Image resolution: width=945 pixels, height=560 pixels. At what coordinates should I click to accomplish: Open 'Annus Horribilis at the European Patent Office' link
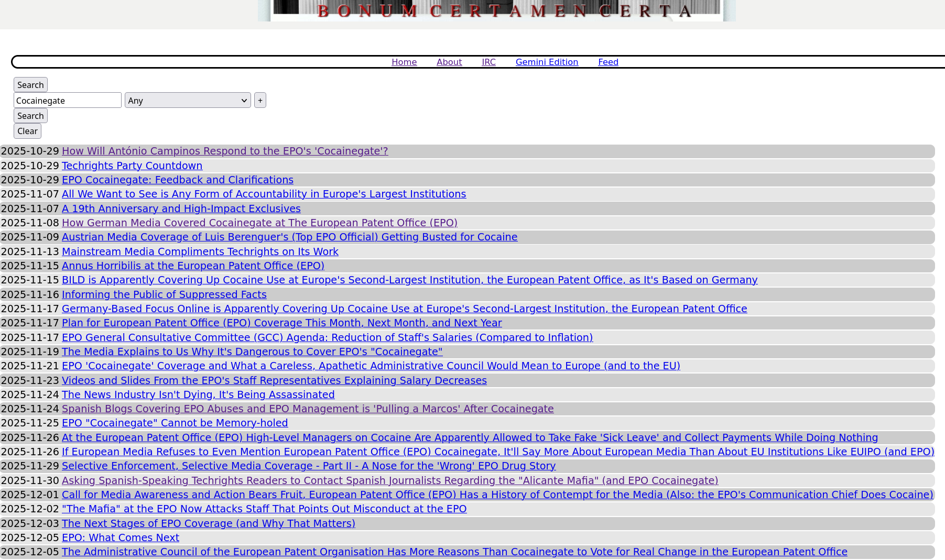pyautogui.click(x=193, y=266)
